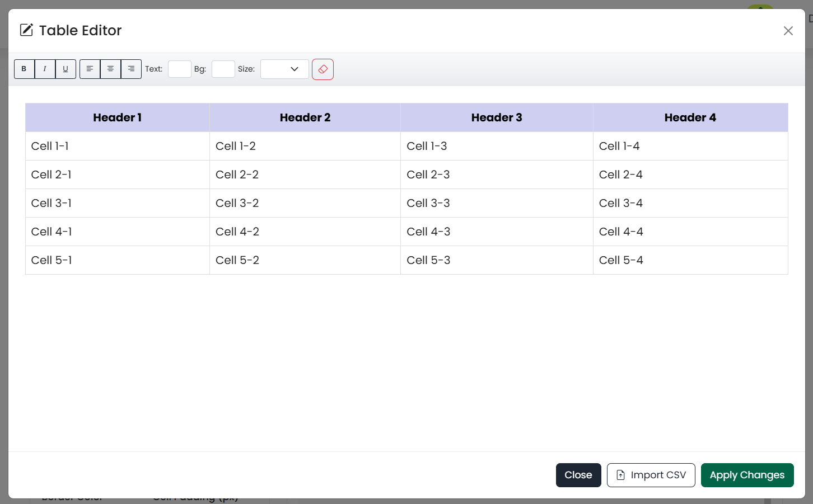This screenshot has height=504, width=813.
Task: Click on Cell 5-4 in the table
Action: 690,260
